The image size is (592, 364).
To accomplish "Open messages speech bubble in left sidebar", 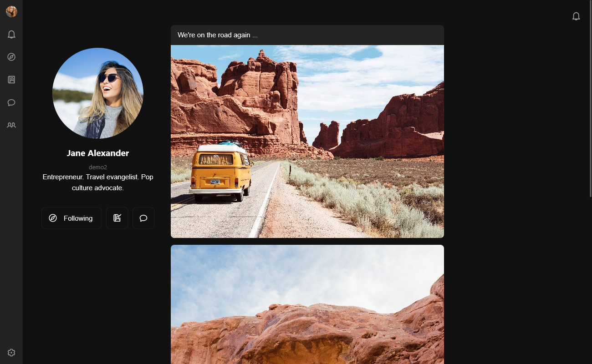I will [x=11, y=102].
